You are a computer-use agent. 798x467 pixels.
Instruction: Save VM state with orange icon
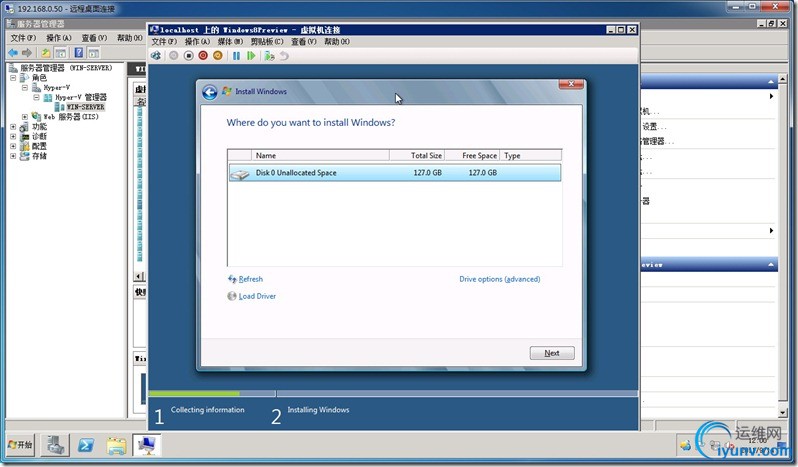point(218,55)
